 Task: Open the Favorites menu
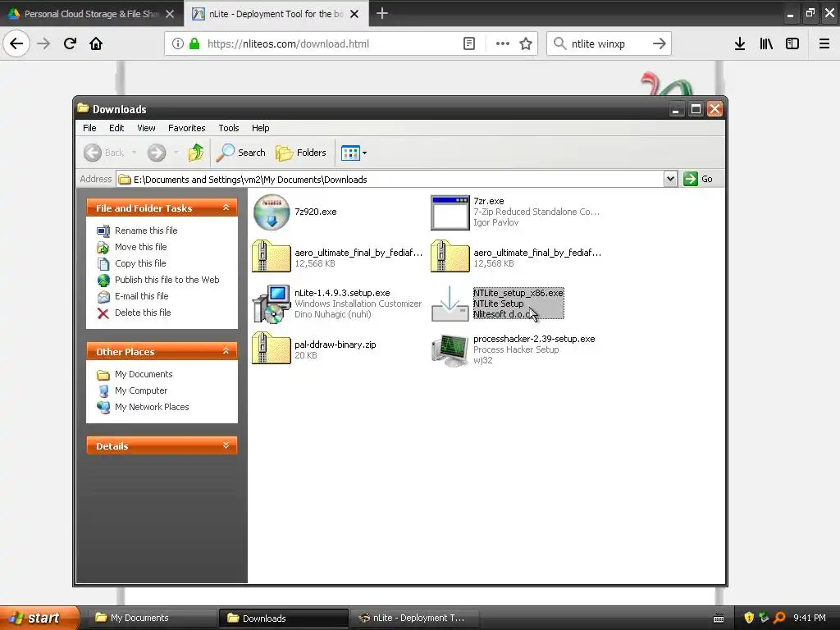[186, 128]
